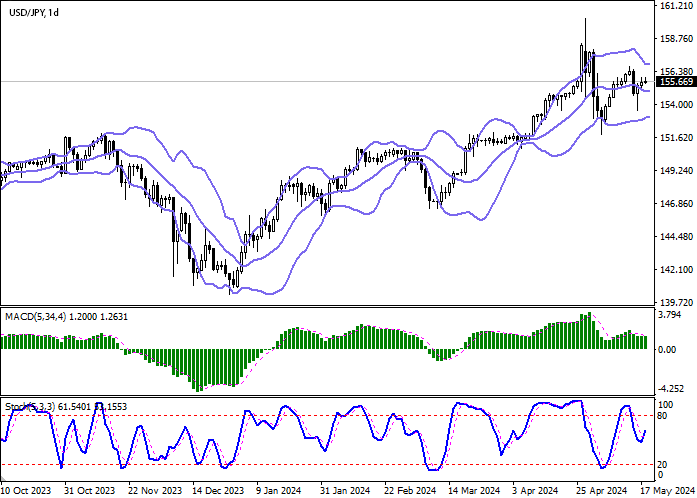Select the 9 Jan 2024 date label
Screen dimensions: 697x498
(x=280, y=491)
